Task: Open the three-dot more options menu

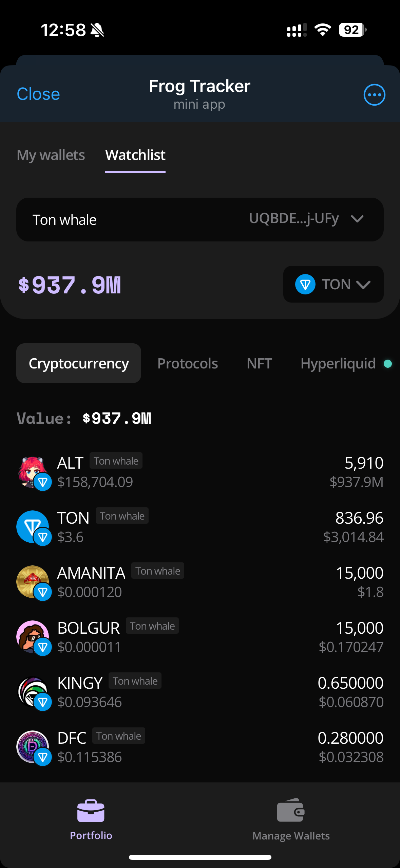Action: pos(374,95)
